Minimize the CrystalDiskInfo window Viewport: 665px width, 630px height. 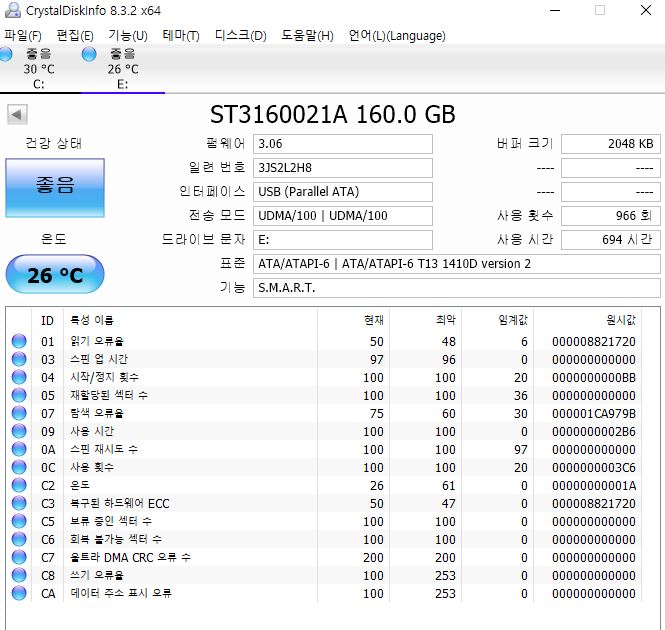(555, 10)
